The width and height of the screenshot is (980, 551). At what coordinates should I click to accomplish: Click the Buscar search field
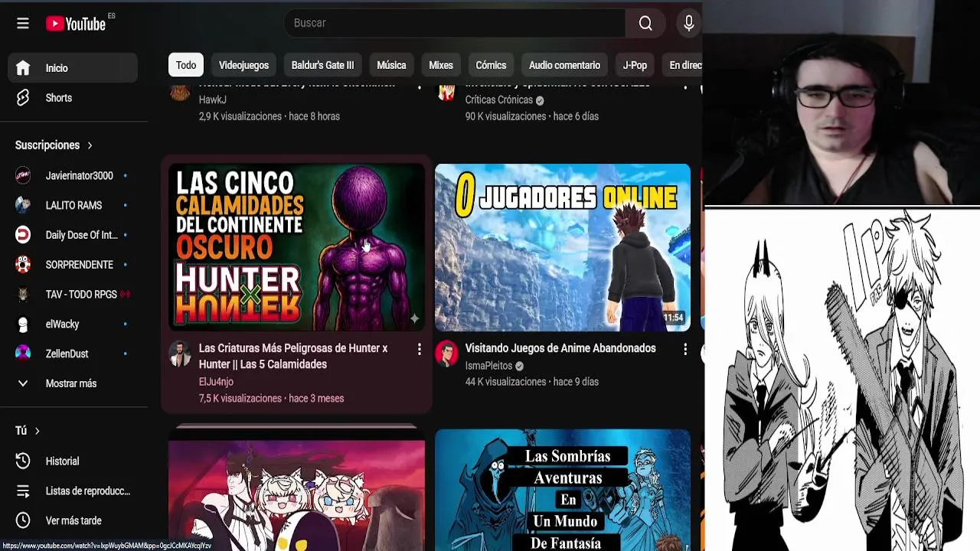455,24
